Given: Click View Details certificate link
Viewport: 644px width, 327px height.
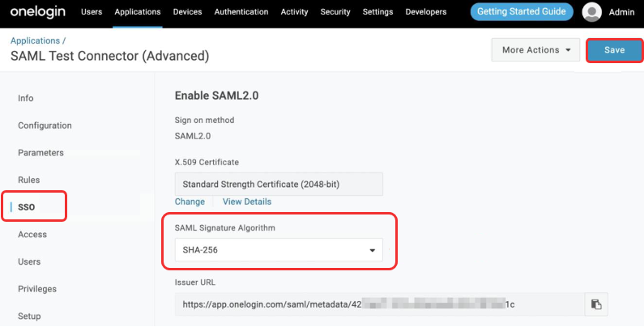Looking at the screenshot, I should pyautogui.click(x=247, y=202).
